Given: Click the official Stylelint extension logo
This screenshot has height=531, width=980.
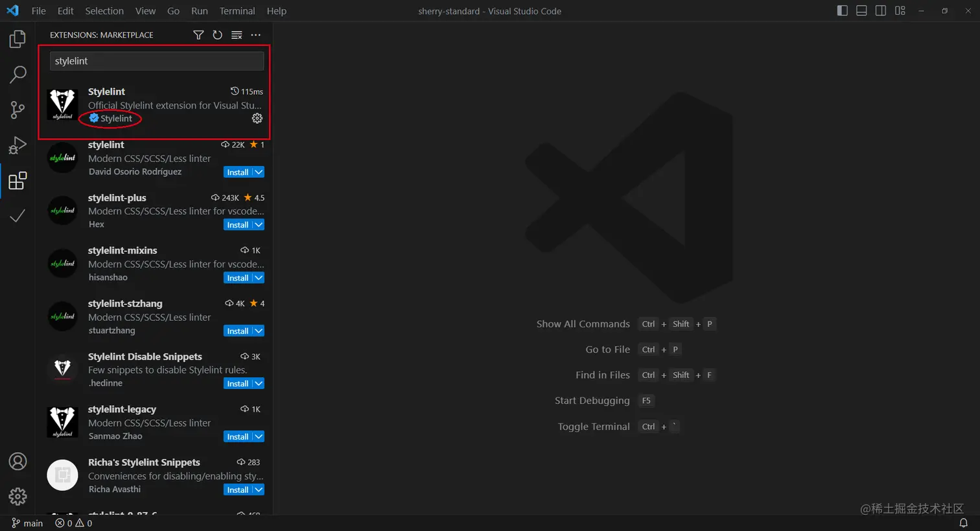Looking at the screenshot, I should click(63, 104).
